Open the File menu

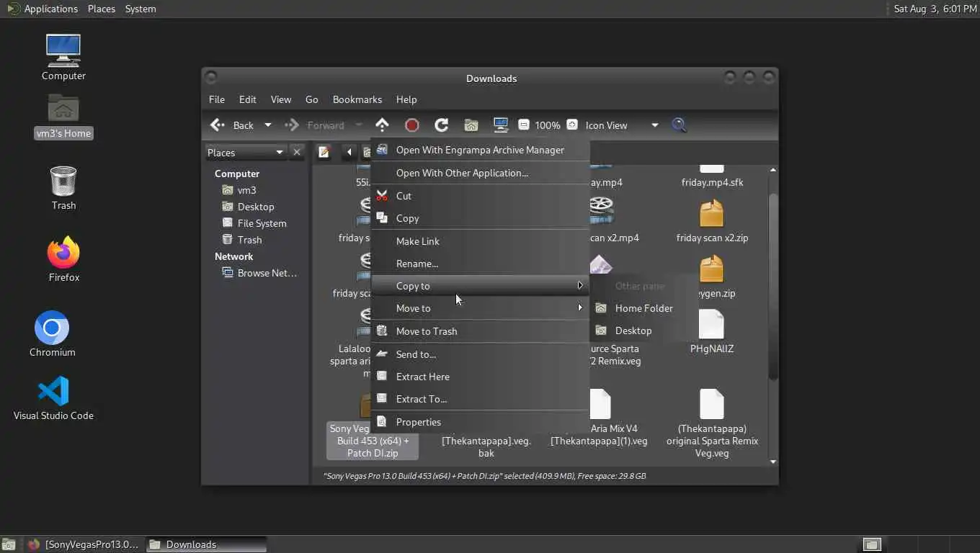(217, 99)
